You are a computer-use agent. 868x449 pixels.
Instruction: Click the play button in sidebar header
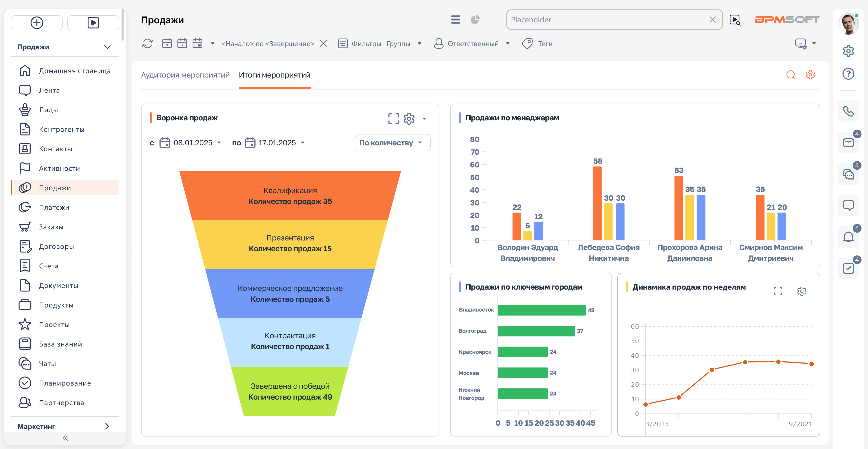coord(93,23)
